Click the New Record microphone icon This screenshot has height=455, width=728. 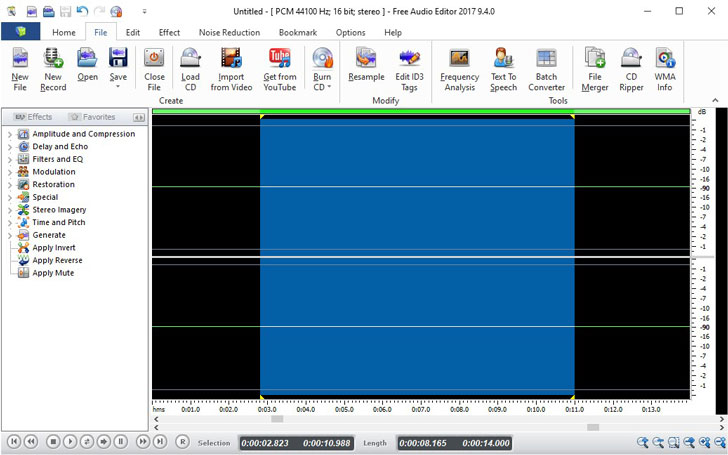pos(53,59)
